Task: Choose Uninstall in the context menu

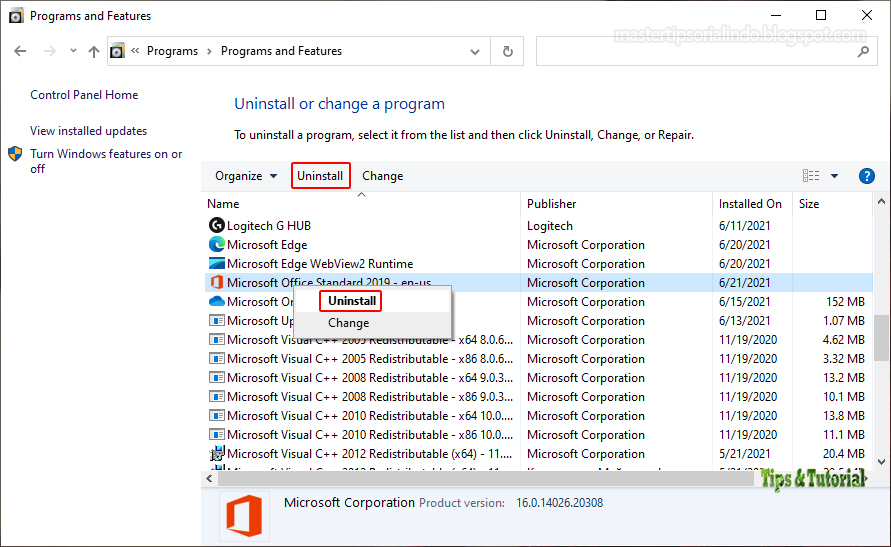Action: [x=352, y=301]
